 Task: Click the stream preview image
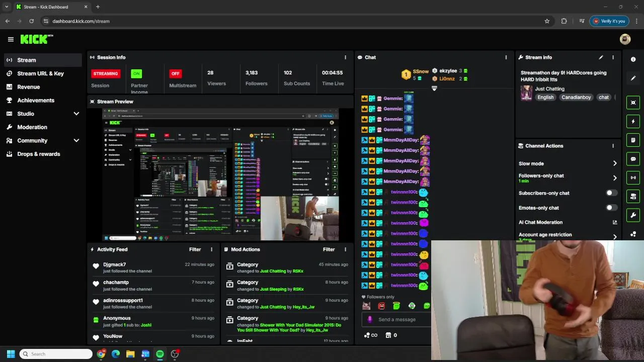point(220,174)
